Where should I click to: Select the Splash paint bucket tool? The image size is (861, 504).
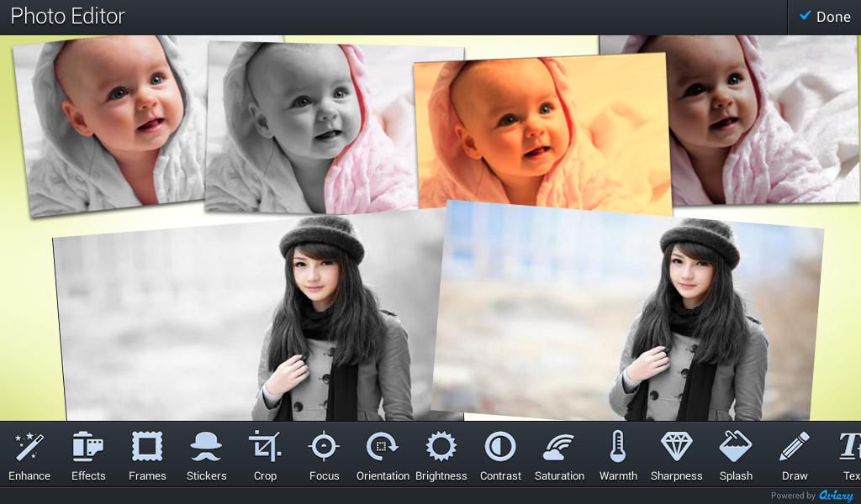point(736,455)
